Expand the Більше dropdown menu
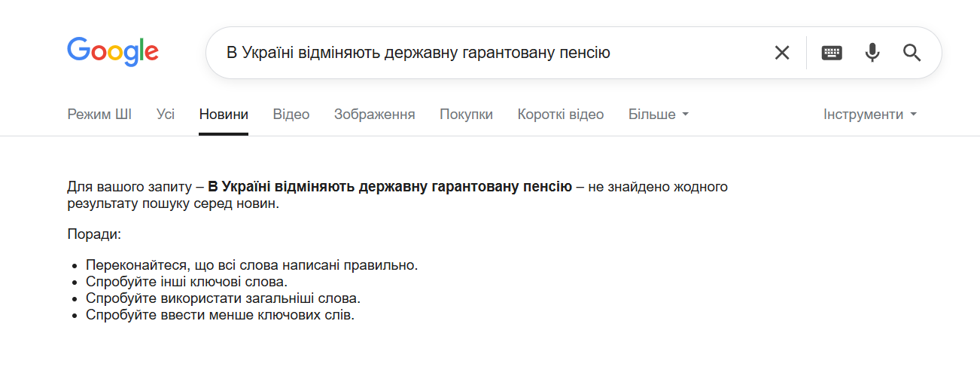This screenshot has width=980, height=373. [659, 115]
